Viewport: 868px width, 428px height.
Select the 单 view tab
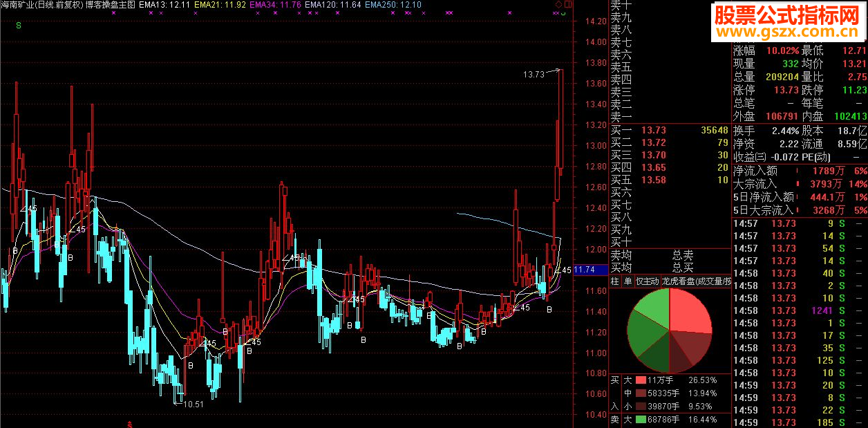click(628, 281)
